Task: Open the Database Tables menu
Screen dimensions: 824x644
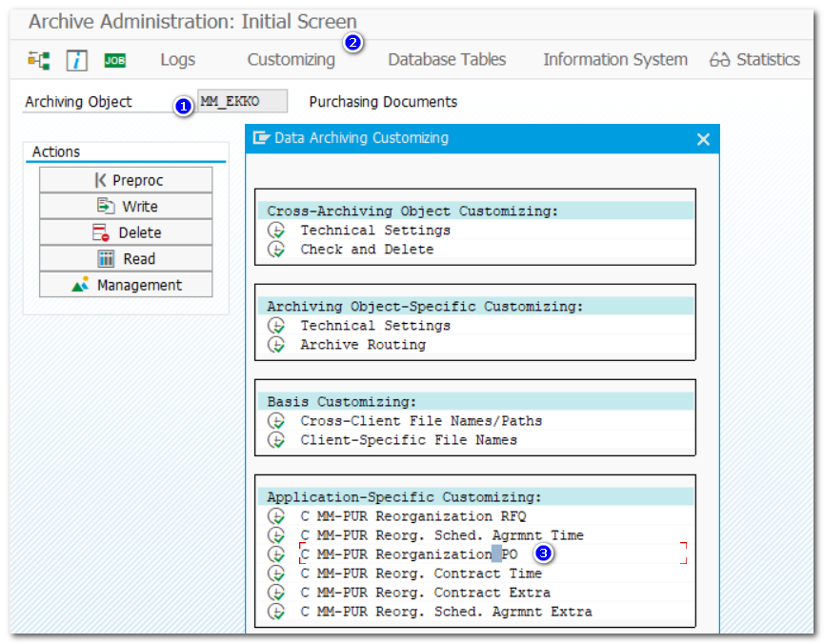Action: (447, 59)
